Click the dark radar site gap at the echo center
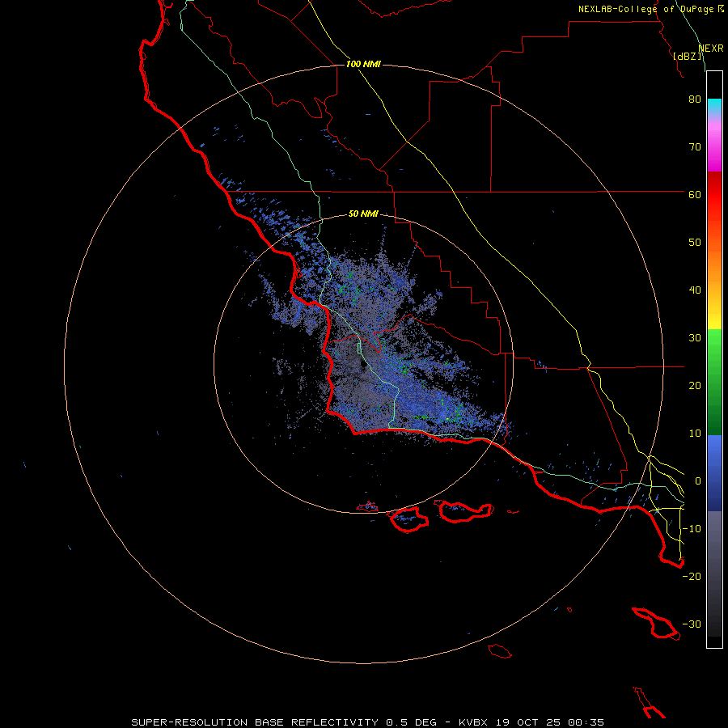 [362, 365]
